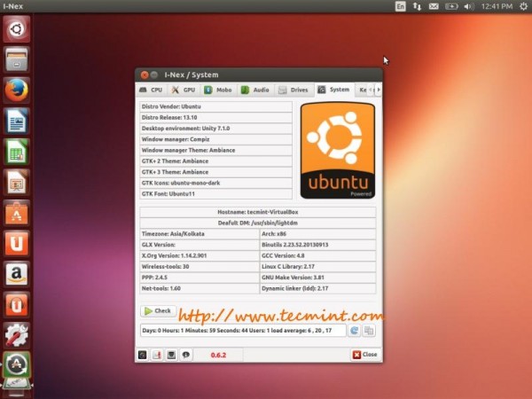Click GTK Icons: ubuntu-mono-dark row
This screenshot has width=532, height=399.
coord(215,183)
